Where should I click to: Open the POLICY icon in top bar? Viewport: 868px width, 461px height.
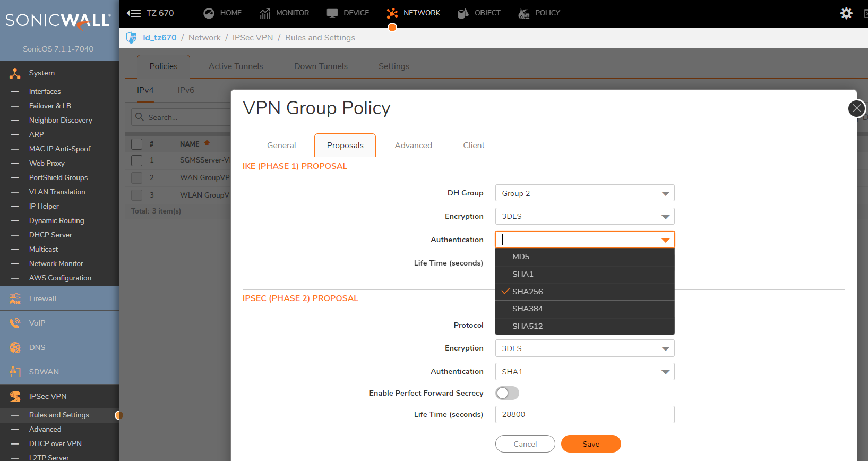tap(524, 13)
